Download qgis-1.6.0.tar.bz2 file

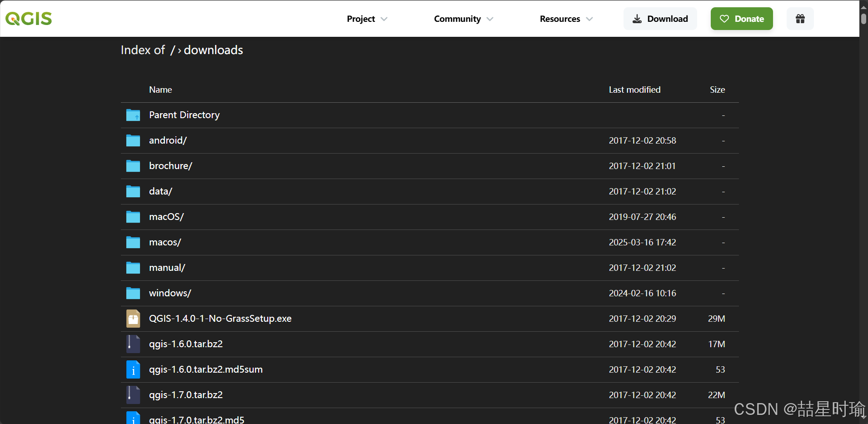tap(186, 344)
